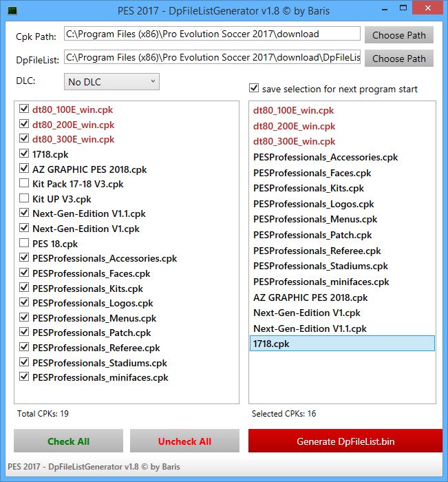
Task: Uncheck PESProfessionals_Logos.cpk checkbox
Action: pos(24,302)
